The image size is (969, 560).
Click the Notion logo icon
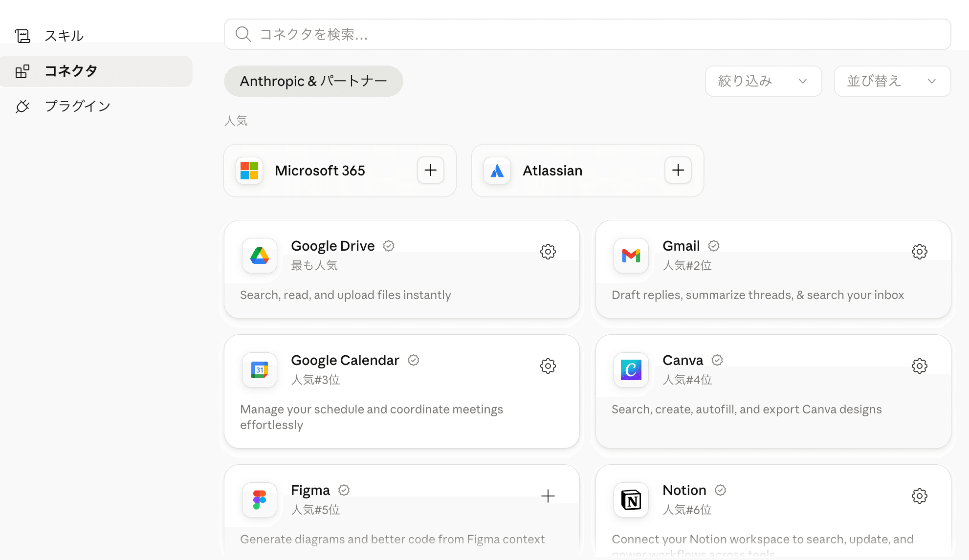(x=631, y=500)
